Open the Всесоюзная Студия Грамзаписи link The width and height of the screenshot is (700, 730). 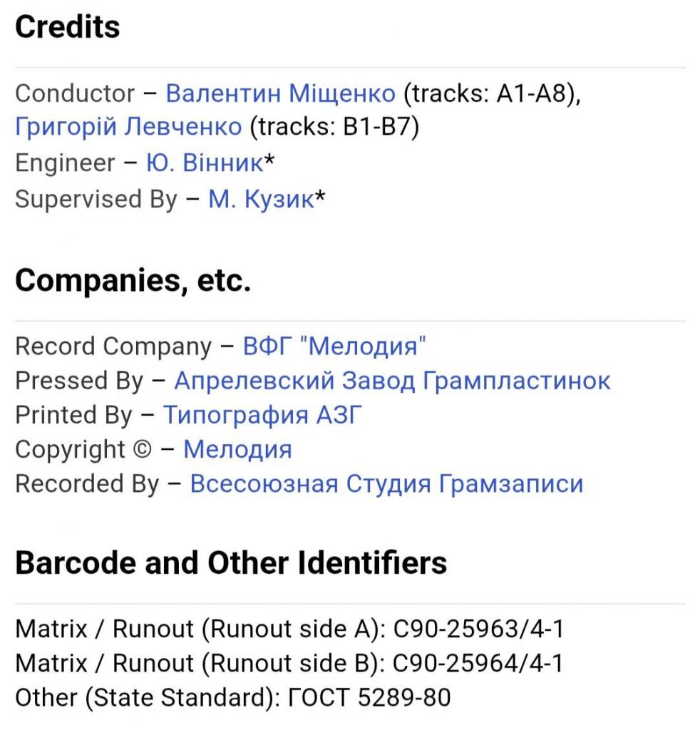(386, 483)
